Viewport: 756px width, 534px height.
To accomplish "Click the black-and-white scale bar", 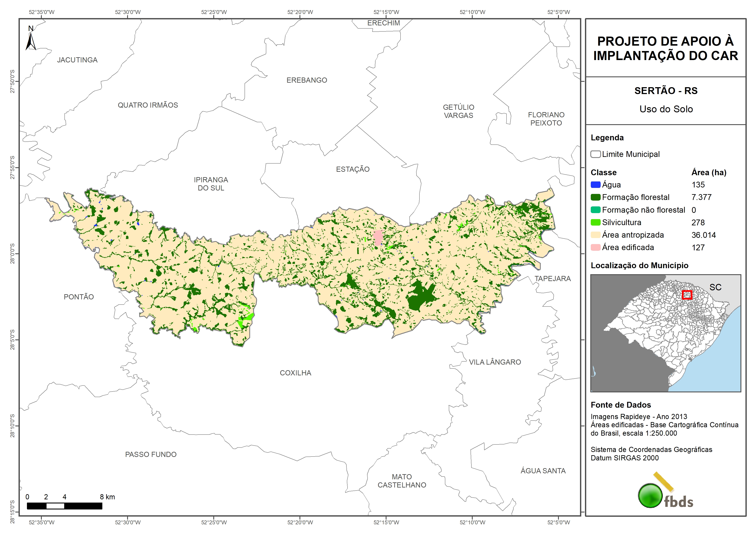I will (x=65, y=506).
